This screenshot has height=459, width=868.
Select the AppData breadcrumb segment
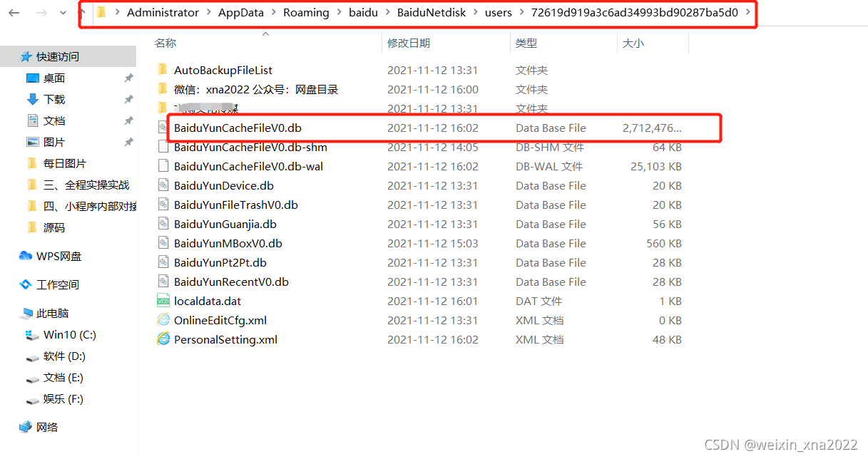[x=242, y=12]
